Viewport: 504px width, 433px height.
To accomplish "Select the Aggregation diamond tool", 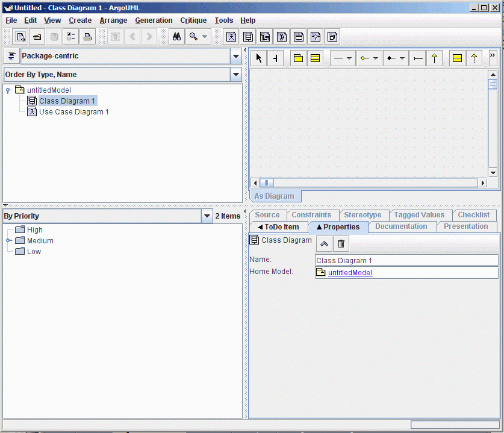I will click(365, 58).
